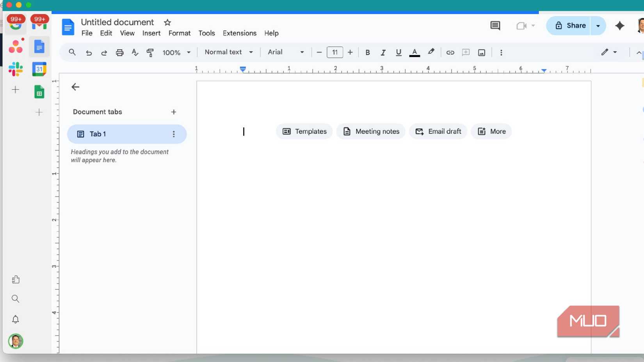
Task: Expand the Share options arrow
Action: click(x=598, y=26)
